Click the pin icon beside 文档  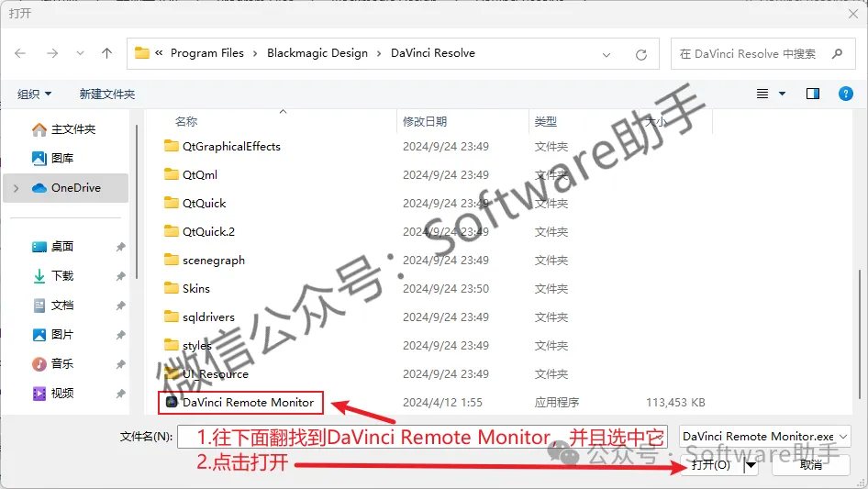(x=120, y=306)
